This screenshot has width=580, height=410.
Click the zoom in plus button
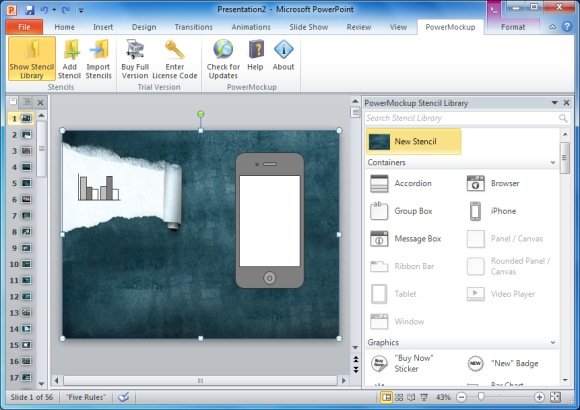coord(539,397)
